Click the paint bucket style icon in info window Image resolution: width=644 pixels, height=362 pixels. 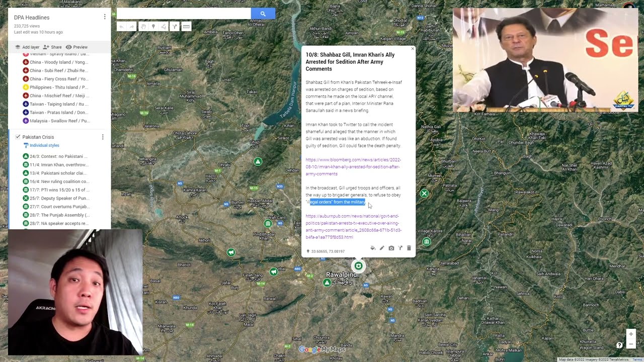(373, 248)
